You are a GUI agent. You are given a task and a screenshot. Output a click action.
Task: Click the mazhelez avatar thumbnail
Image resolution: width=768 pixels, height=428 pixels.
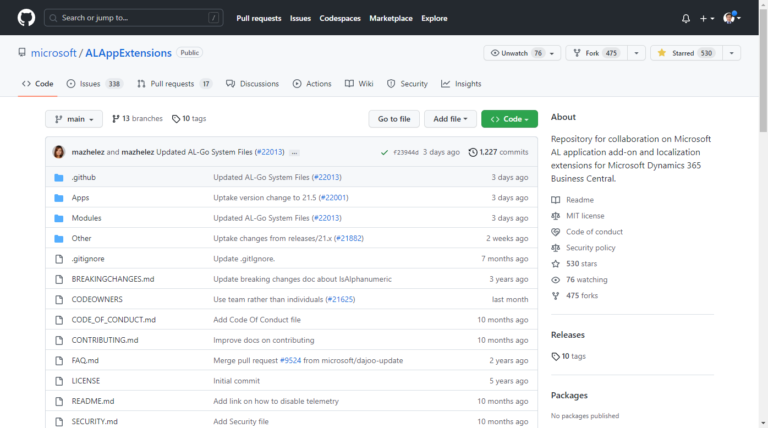point(59,152)
